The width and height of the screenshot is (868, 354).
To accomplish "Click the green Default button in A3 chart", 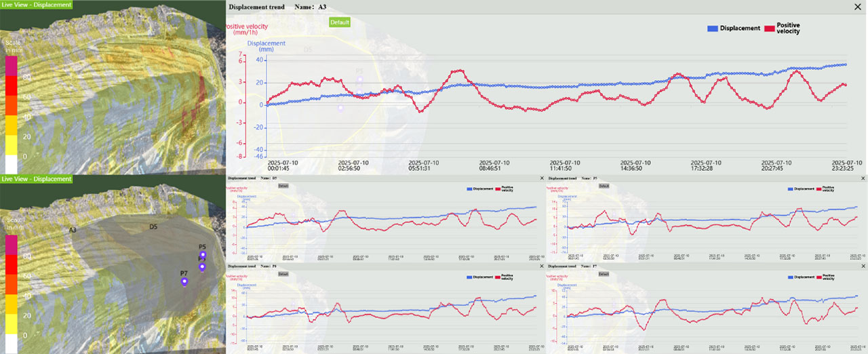I will (x=340, y=22).
